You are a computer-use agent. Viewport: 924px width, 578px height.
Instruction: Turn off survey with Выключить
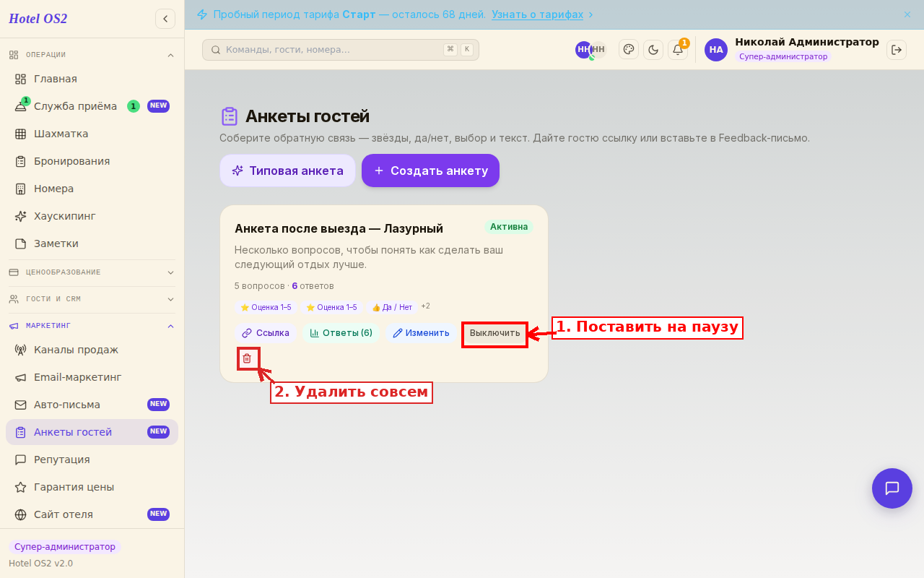[495, 333]
